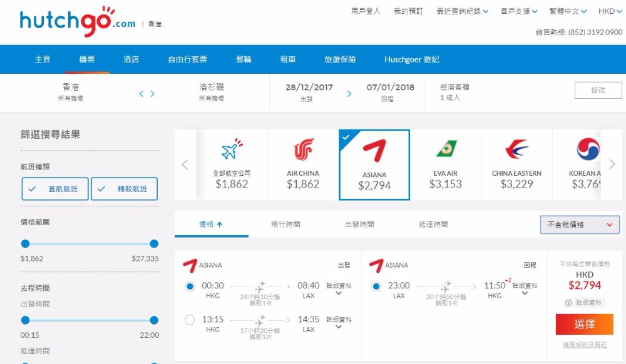Toggle 轉駁航班 connecting flights filter

coord(124,189)
